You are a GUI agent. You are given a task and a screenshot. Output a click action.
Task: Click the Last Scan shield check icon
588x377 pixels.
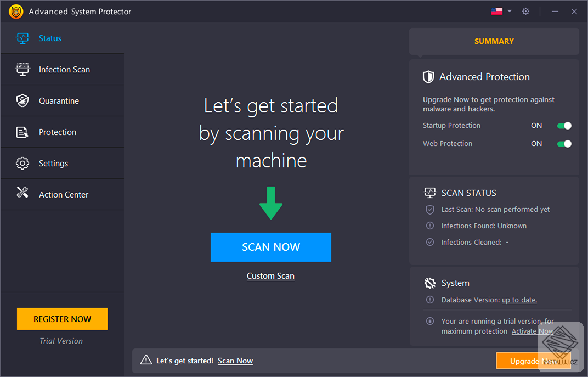click(430, 210)
